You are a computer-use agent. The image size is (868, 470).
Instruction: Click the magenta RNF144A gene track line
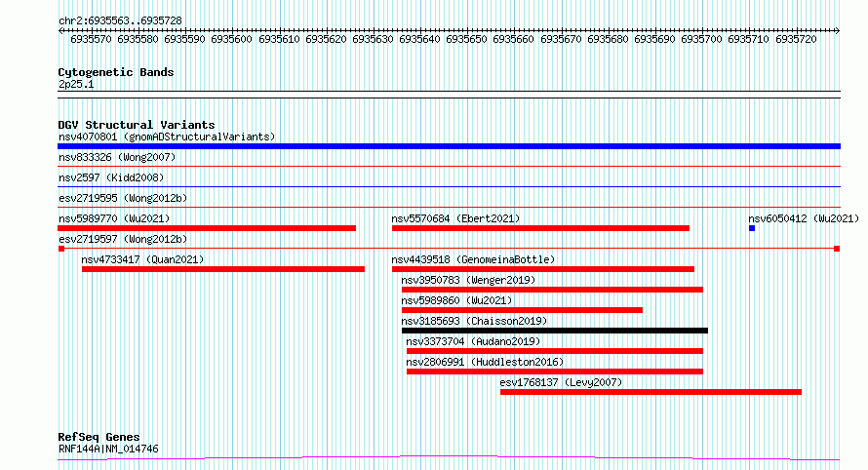pyautogui.click(x=449, y=458)
